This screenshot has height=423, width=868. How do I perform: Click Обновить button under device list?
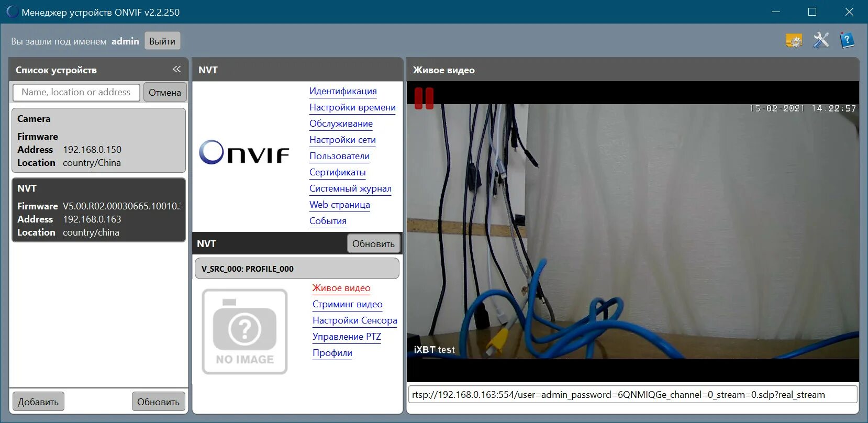[158, 402]
